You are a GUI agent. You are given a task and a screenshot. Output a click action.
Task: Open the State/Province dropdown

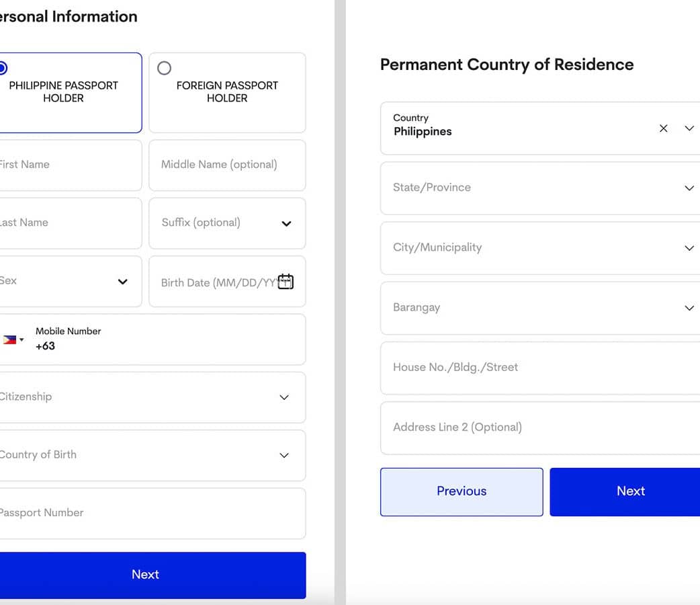(689, 188)
